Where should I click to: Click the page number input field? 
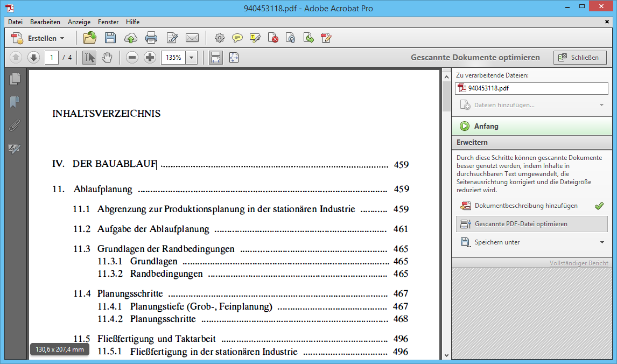point(52,57)
